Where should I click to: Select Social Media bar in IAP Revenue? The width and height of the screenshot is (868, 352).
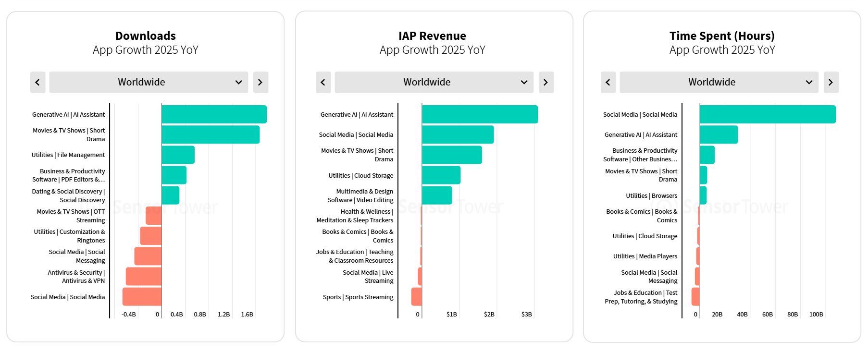[458, 134]
